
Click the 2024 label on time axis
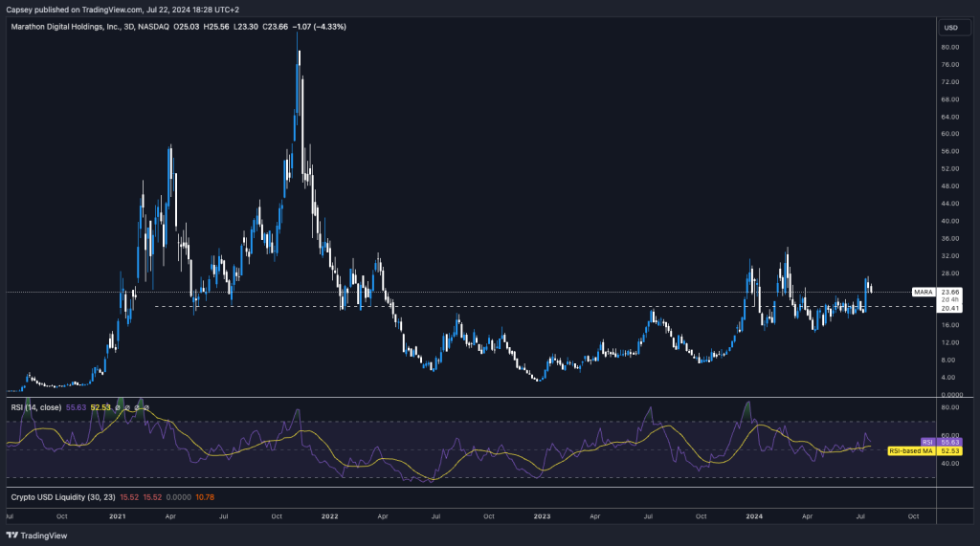coord(754,516)
